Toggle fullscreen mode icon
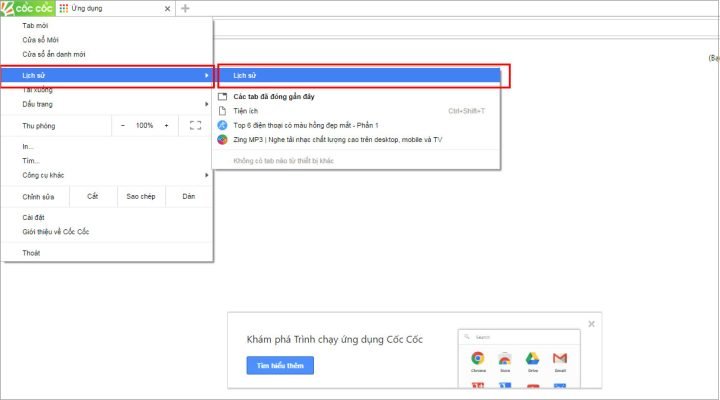Image resolution: width=720 pixels, height=400 pixels. [196, 125]
